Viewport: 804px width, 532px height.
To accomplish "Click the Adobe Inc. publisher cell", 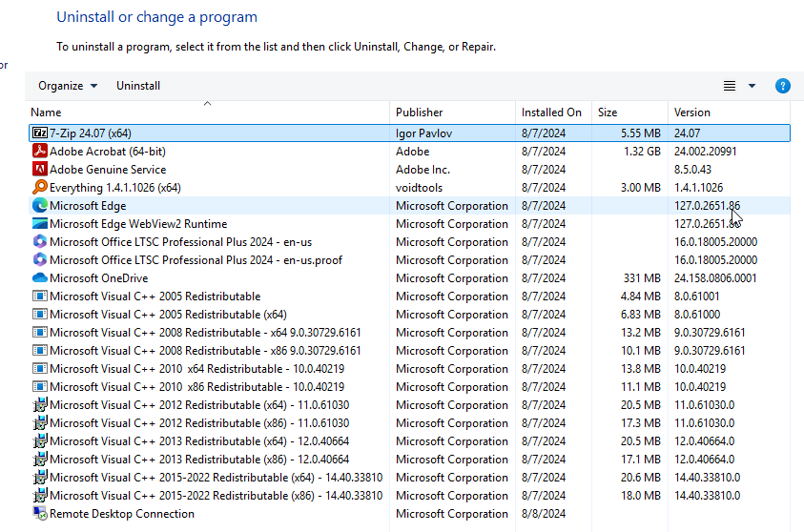I will pos(423,169).
